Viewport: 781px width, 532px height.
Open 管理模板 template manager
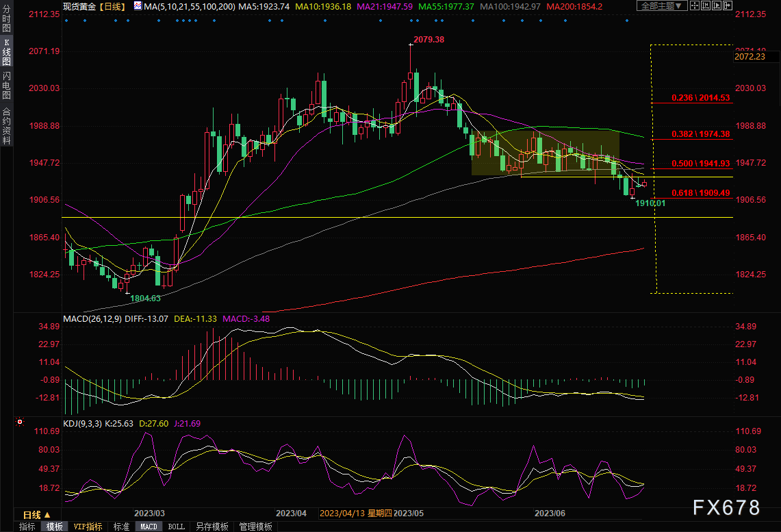[x=255, y=527]
